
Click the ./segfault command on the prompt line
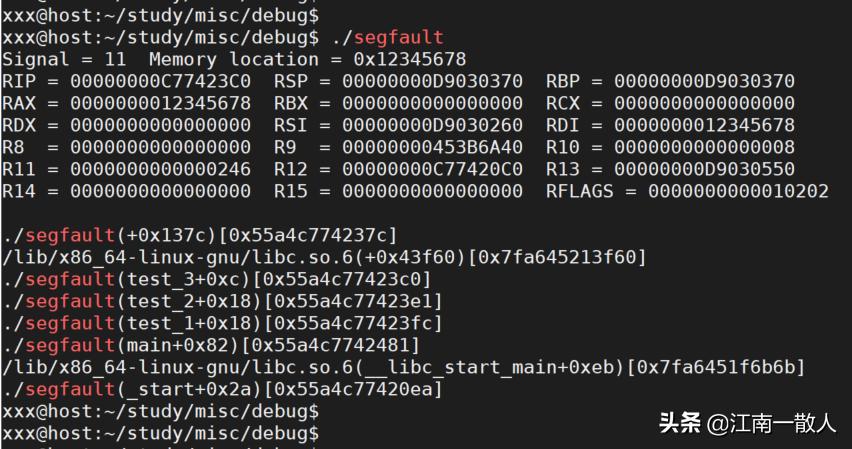click(381, 38)
